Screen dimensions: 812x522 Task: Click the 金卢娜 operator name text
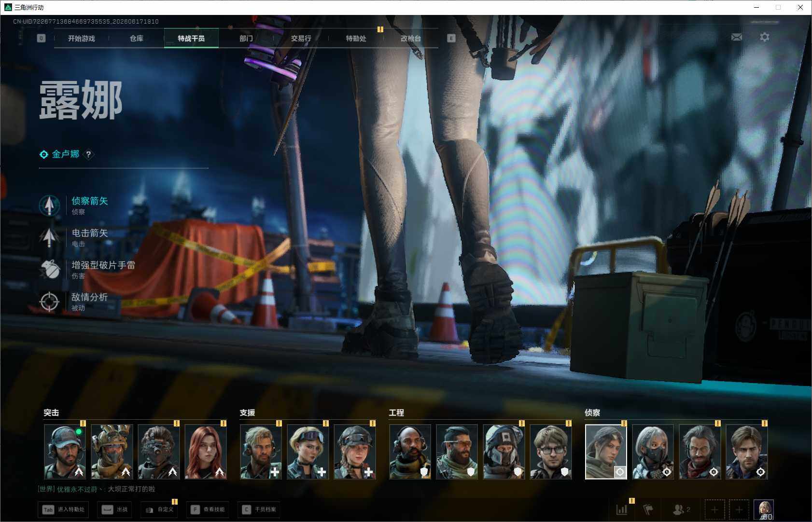[x=66, y=154]
